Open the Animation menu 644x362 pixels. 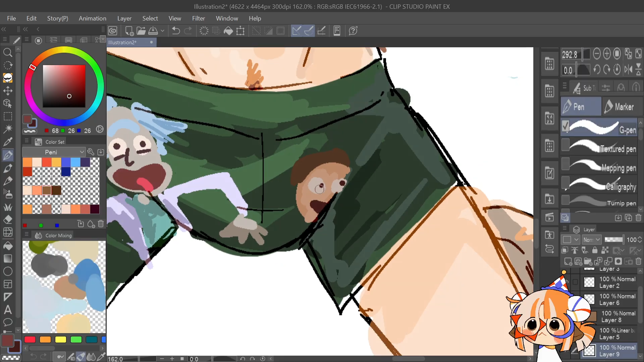(93, 18)
